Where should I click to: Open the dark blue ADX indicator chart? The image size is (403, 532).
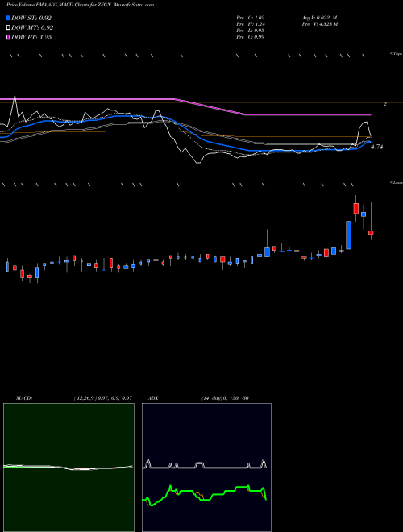206,468
